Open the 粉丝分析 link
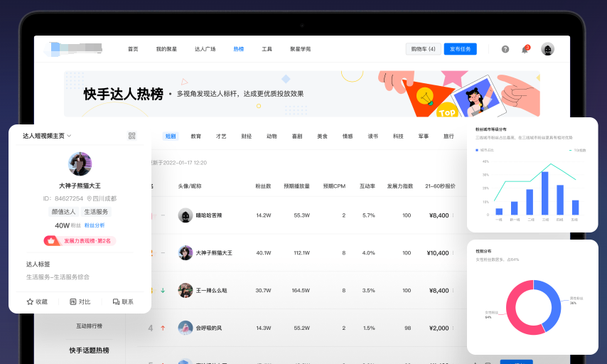 [x=95, y=225]
